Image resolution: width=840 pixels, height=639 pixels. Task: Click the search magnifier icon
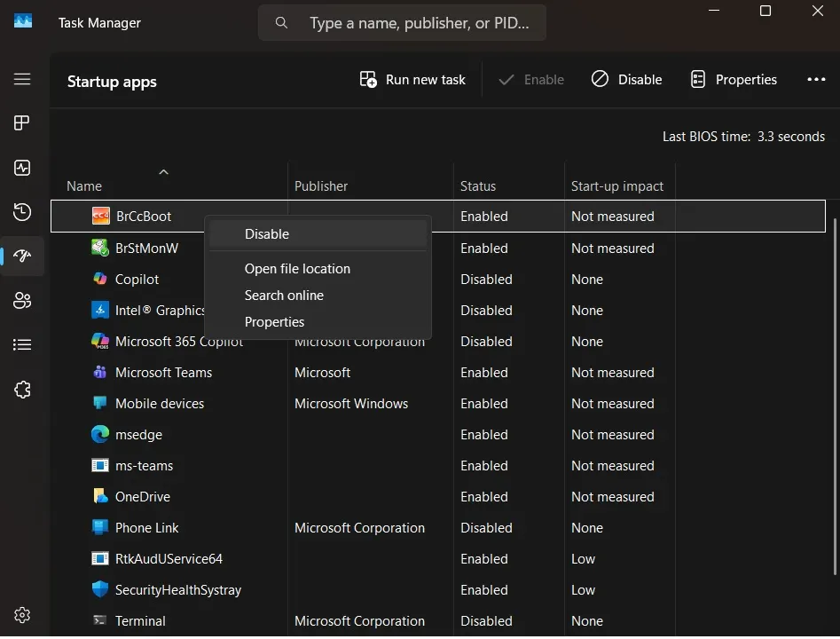pyautogui.click(x=281, y=22)
